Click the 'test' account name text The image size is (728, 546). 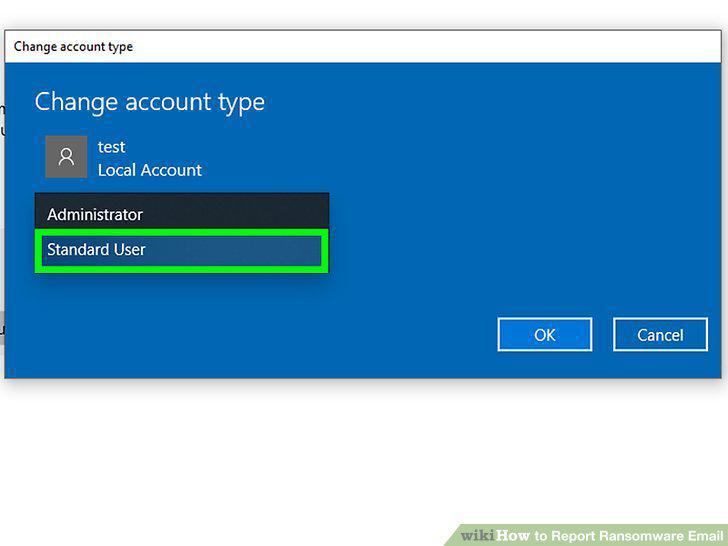[x=111, y=147]
